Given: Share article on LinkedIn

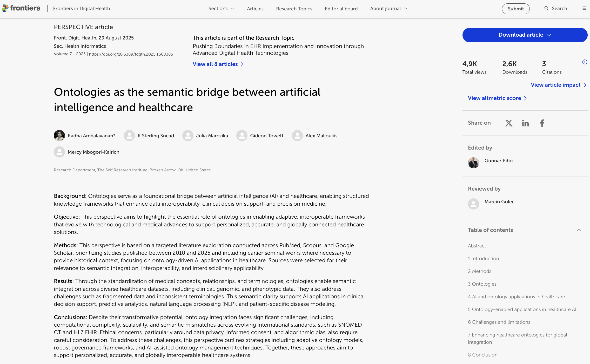Looking at the screenshot, I should tap(525, 123).
